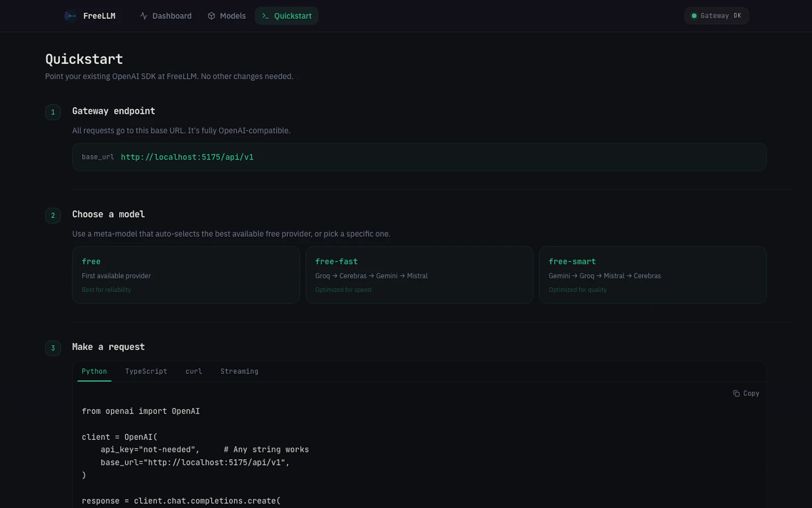Click the Quickstart terminal prompt icon
The width and height of the screenshot is (812, 508).
pyautogui.click(x=265, y=16)
